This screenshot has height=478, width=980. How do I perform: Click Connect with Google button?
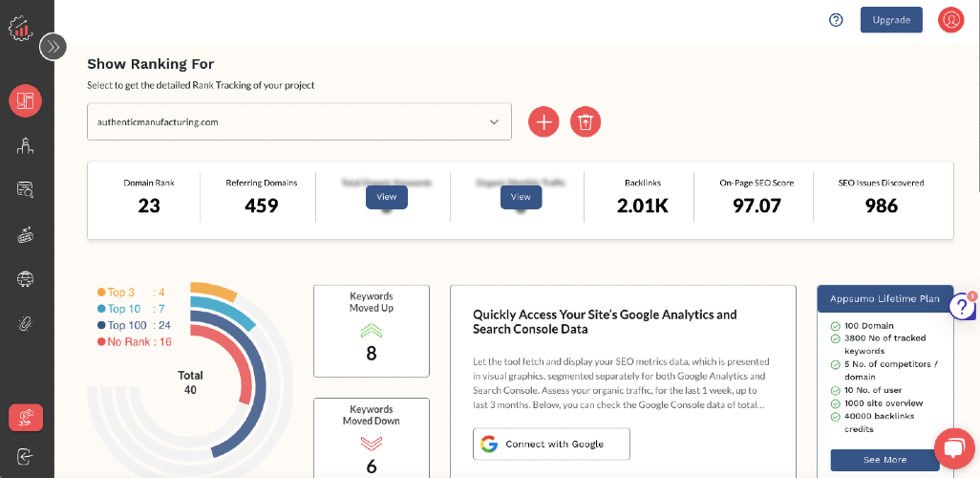click(x=551, y=445)
